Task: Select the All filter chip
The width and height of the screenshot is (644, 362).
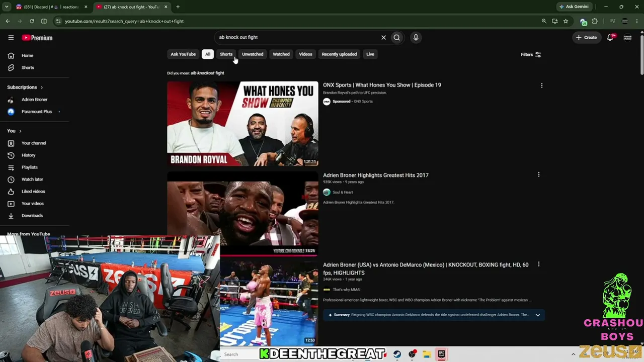Action: coord(208,54)
